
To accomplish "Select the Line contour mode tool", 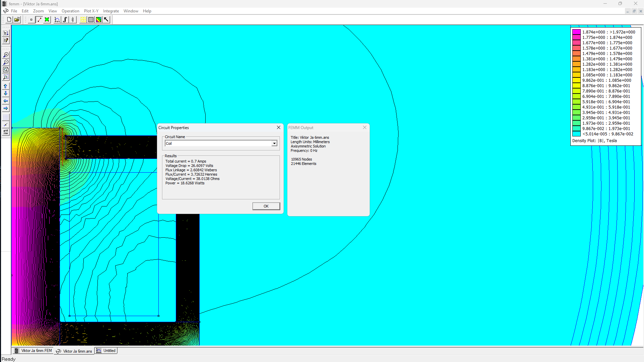I will click(39, 19).
